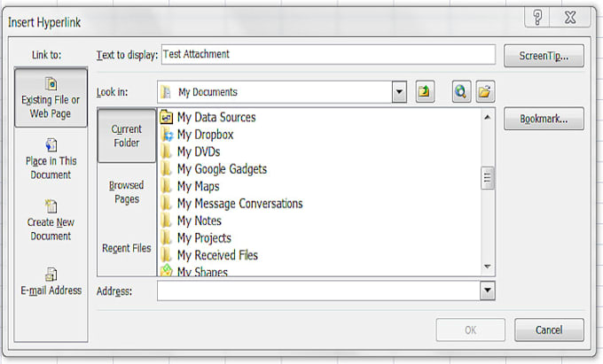The height and width of the screenshot is (364, 603).
Task: Select the My Projects folder
Action: [x=204, y=238]
